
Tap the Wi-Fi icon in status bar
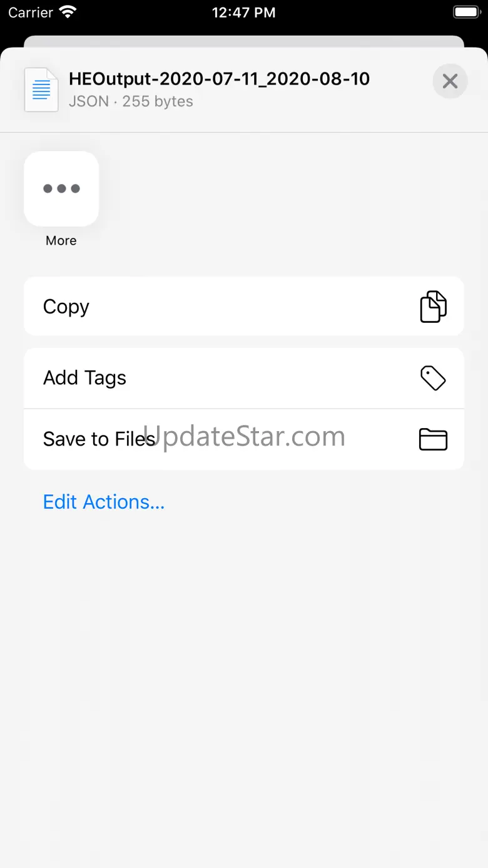pyautogui.click(x=67, y=12)
